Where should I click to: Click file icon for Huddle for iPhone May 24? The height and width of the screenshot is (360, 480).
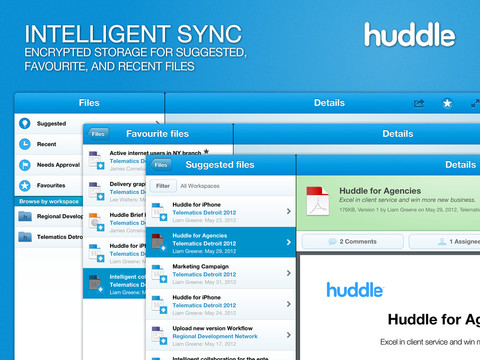click(x=159, y=304)
